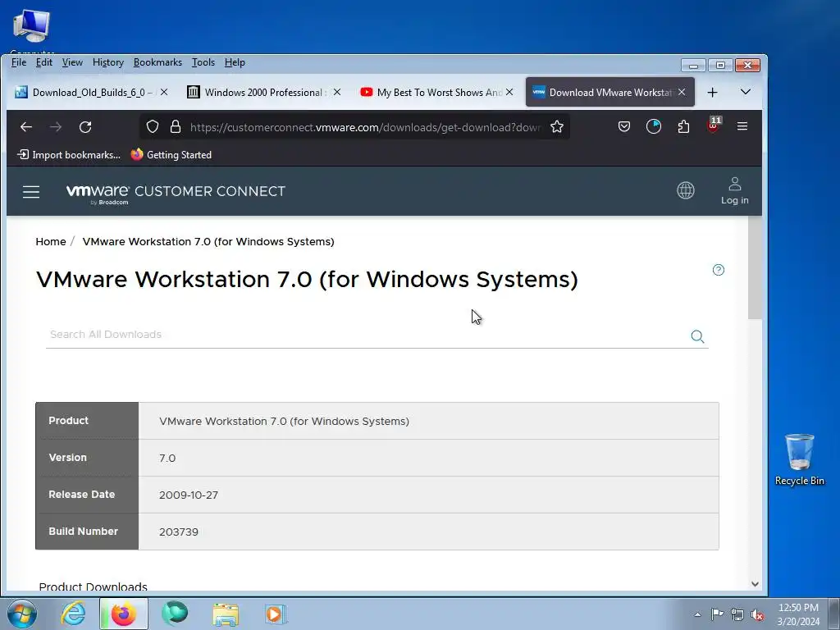
Task: Click the Firefox taskbar icon
Action: pyautogui.click(x=123, y=614)
